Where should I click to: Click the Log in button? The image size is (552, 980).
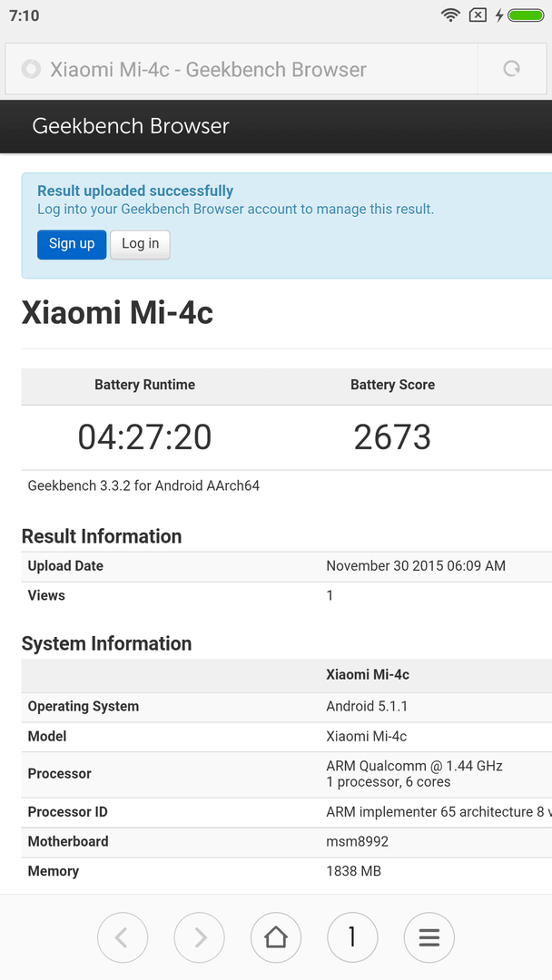point(140,244)
